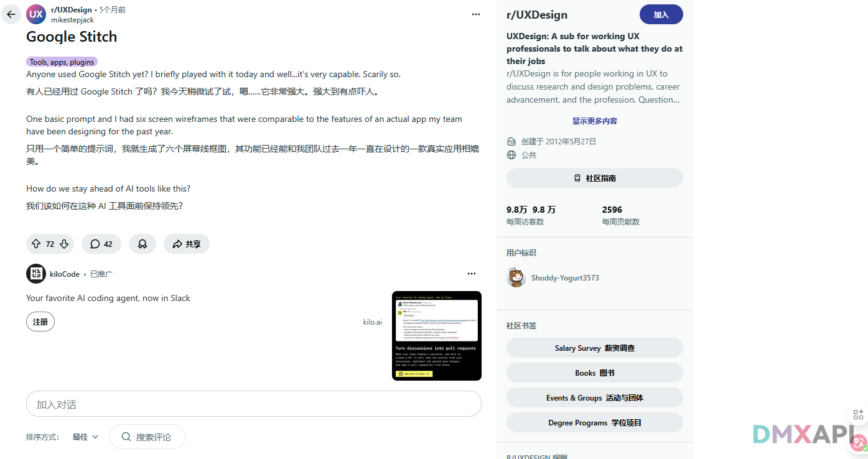Open the kiloCode ad thumbnail image
Screen dimensions: 868x459
coord(437,335)
